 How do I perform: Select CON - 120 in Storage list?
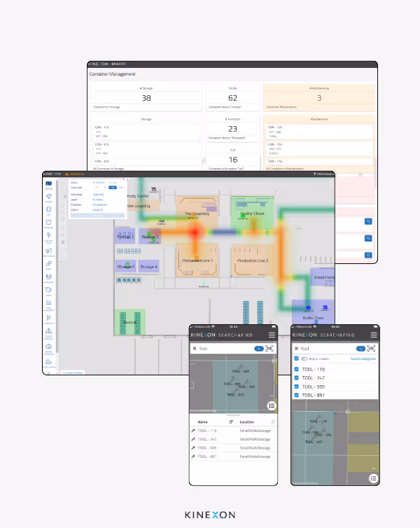pyautogui.click(x=147, y=161)
